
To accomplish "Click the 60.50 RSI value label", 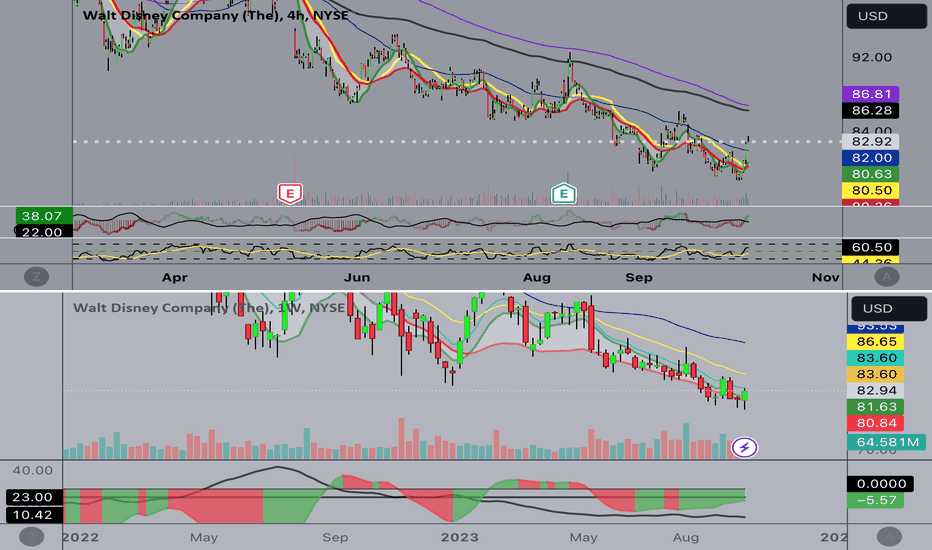I will (871, 247).
